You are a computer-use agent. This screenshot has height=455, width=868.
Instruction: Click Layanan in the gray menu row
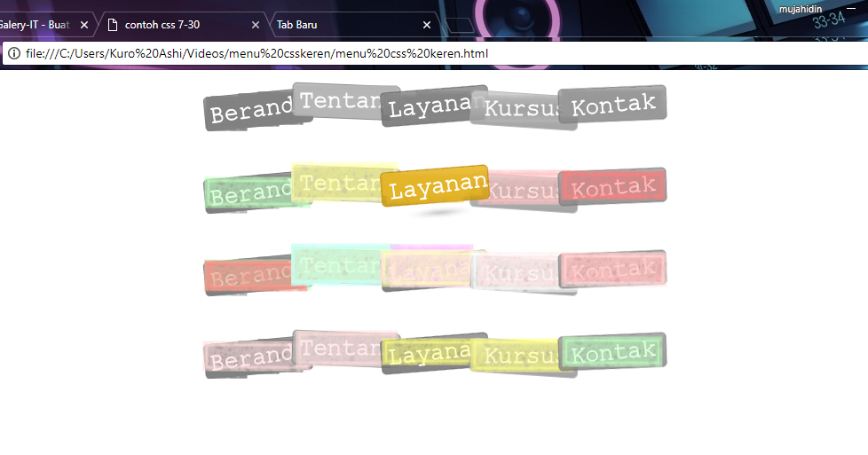[433, 106]
